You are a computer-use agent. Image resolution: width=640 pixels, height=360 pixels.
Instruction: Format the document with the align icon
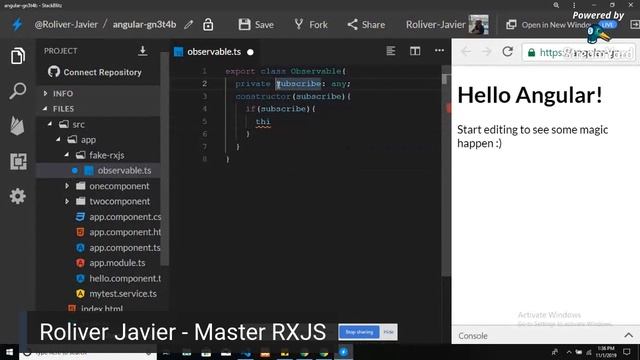point(391,51)
